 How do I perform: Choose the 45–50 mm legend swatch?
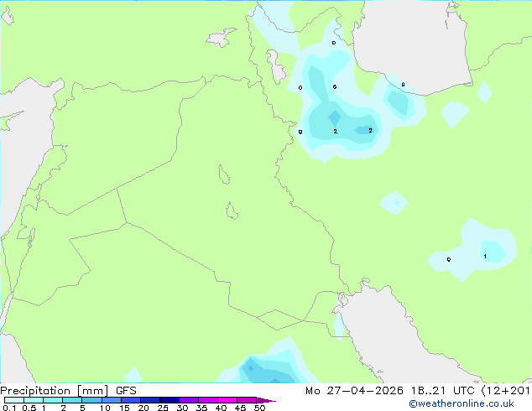(x=247, y=400)
